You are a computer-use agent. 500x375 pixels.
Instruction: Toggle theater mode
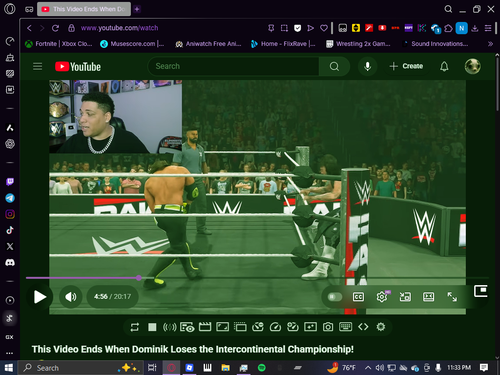(x=428, y=297)
